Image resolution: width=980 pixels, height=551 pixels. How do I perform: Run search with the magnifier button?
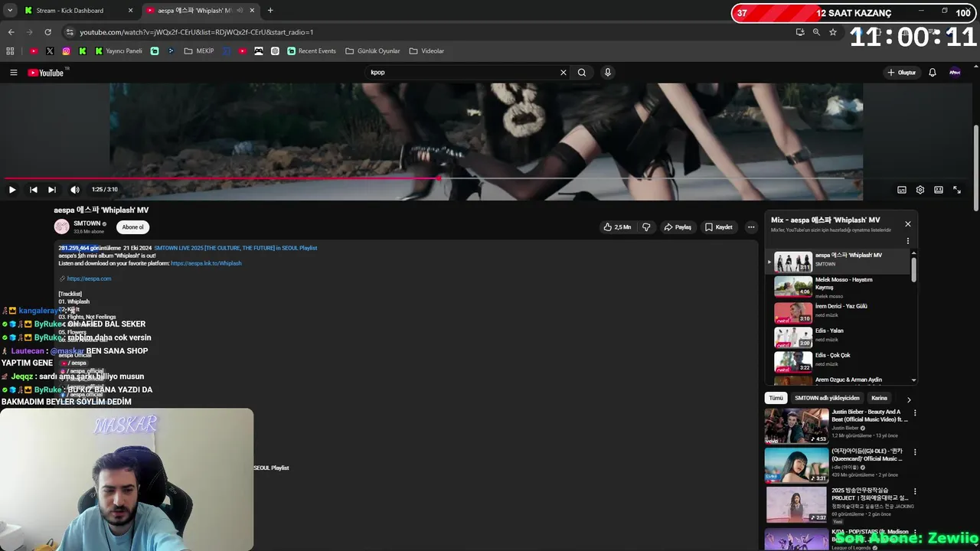582,73
